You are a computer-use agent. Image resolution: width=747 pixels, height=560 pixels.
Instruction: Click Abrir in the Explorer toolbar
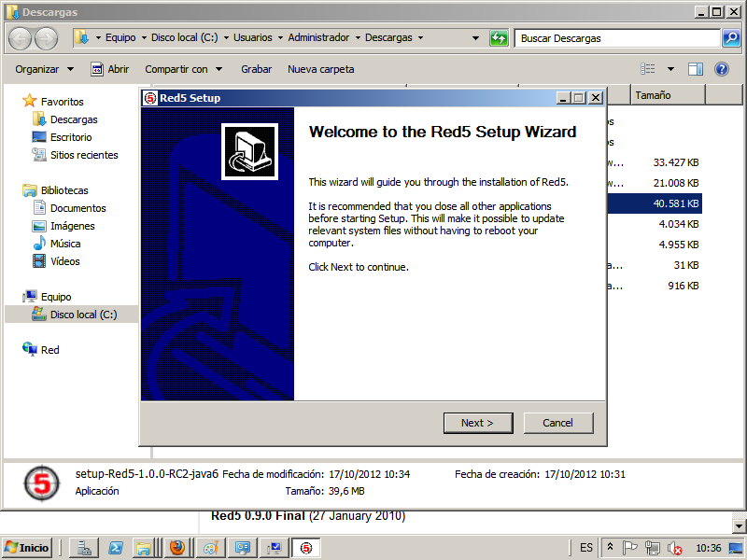[x=110, y=69]
